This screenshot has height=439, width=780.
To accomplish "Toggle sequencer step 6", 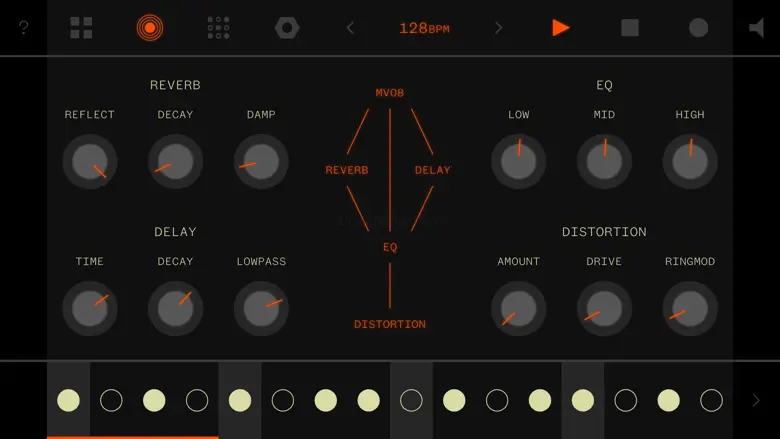I will pyautogui.click(x=283, y=400).
